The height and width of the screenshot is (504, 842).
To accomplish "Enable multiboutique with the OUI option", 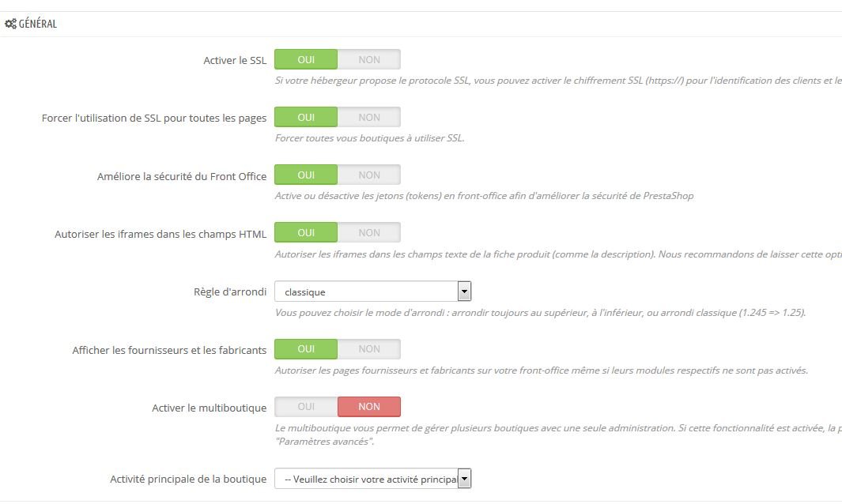I will [306, 407].
